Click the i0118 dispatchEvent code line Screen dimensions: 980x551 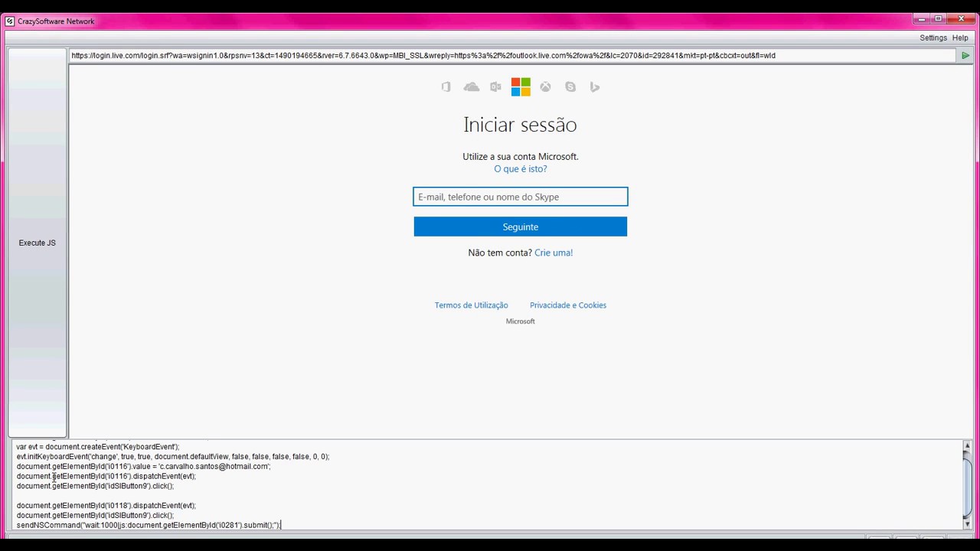106,506
